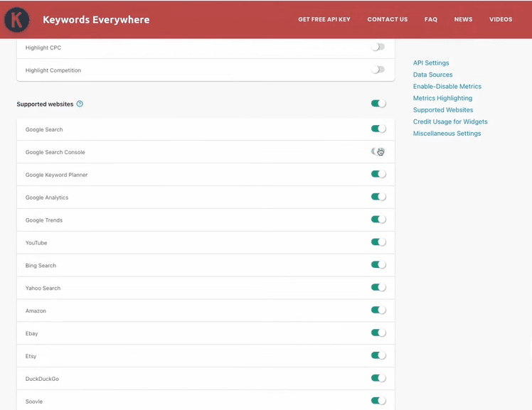This screenshot has width=532, height=410.
Task: Open Credit Usage for Widgets link
Action: [450, 122]
